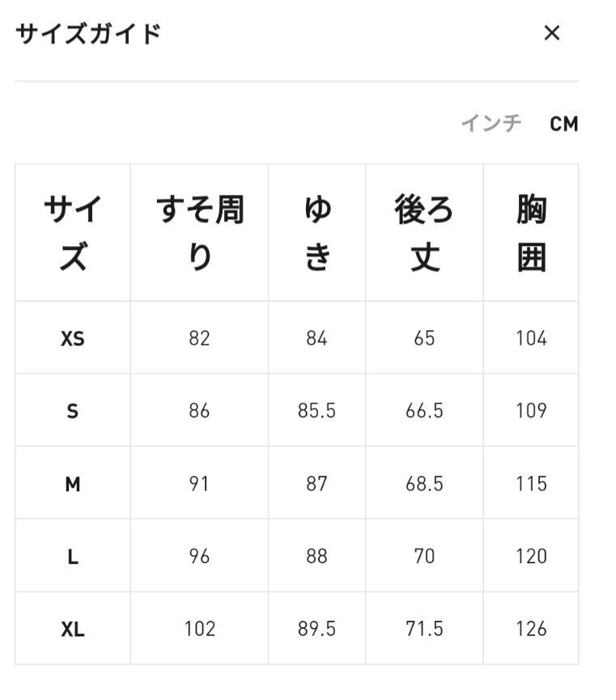616x700 pixels.
Task: Select the S size row label
Action: 73,411
